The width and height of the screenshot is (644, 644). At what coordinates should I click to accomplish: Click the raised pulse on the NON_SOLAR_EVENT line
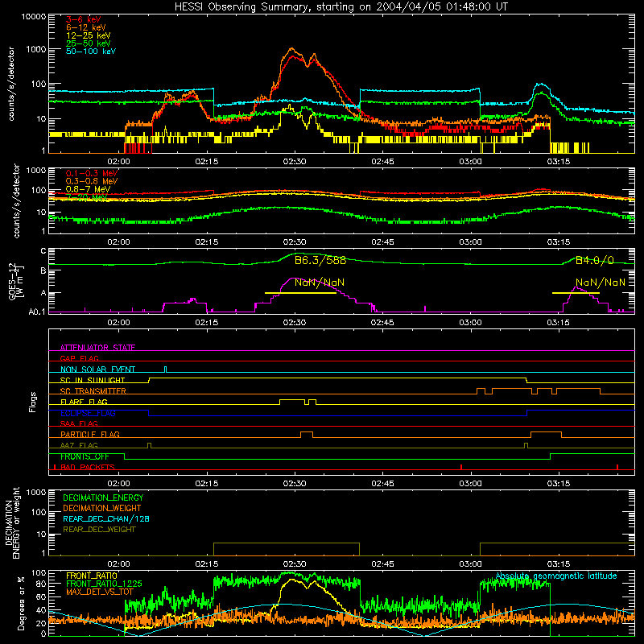(x=166, y=369)
